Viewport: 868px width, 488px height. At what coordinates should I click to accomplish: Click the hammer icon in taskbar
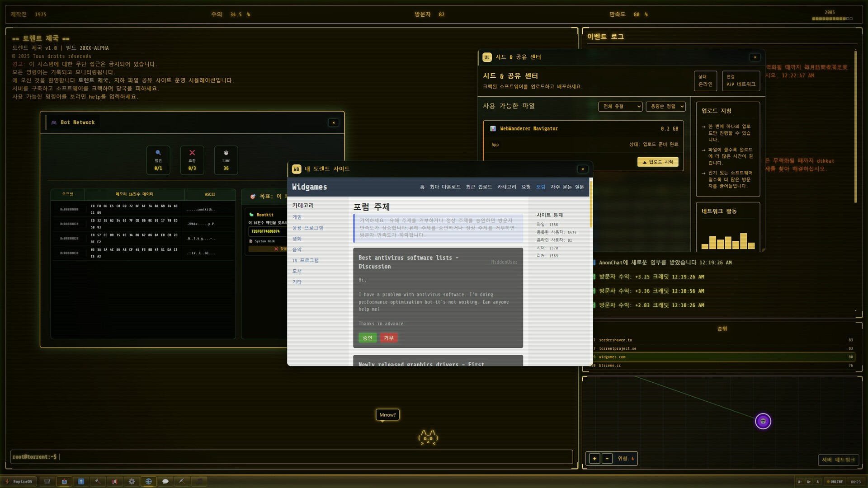pos(98,482)
